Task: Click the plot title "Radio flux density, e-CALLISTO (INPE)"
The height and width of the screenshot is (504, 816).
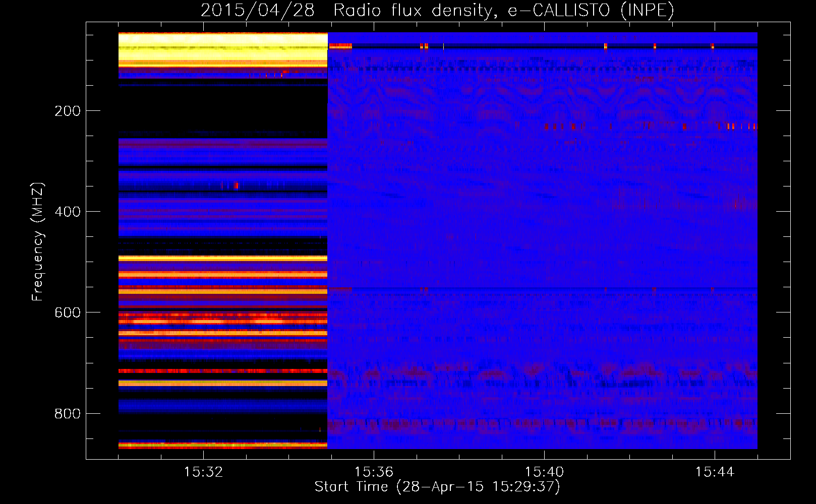Action: [504, 10]
